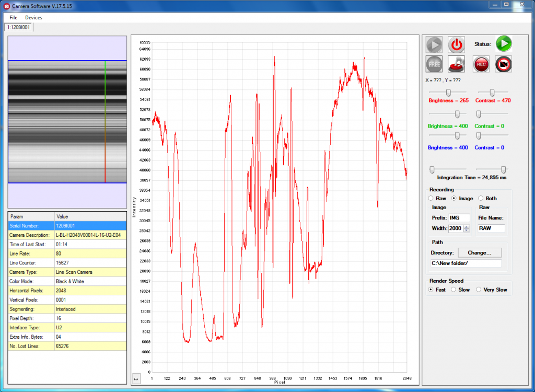Select the Vertical Pixels row
Image resolution: width=535 pixels, height=392 pixels.
point(67,299)
